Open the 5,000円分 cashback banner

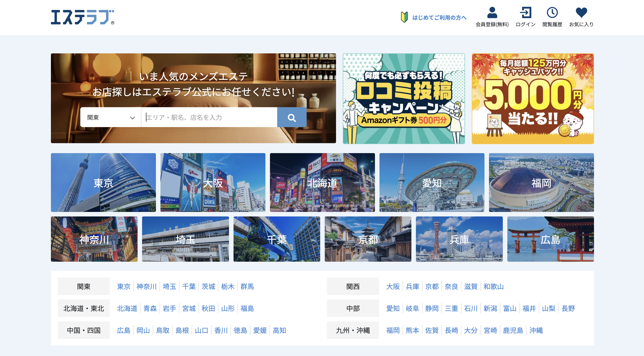tap(532, 99)
